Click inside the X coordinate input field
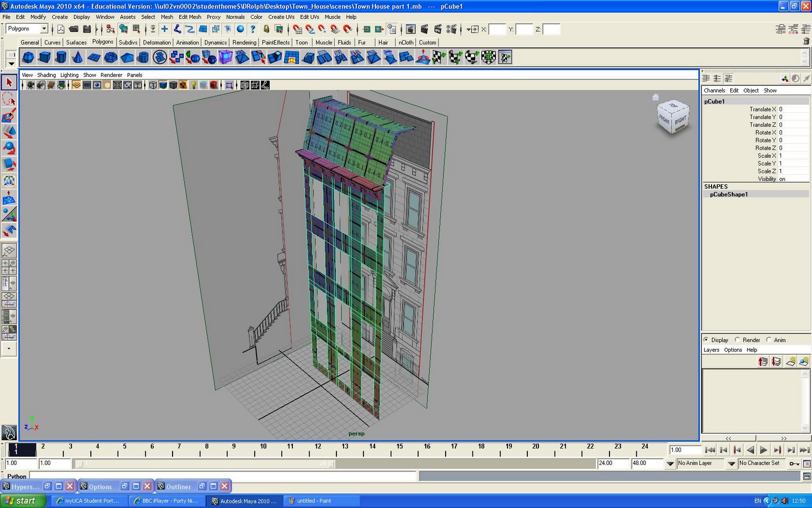The height and width of the screenshot is (508, 812). click(x=497, y=29)
